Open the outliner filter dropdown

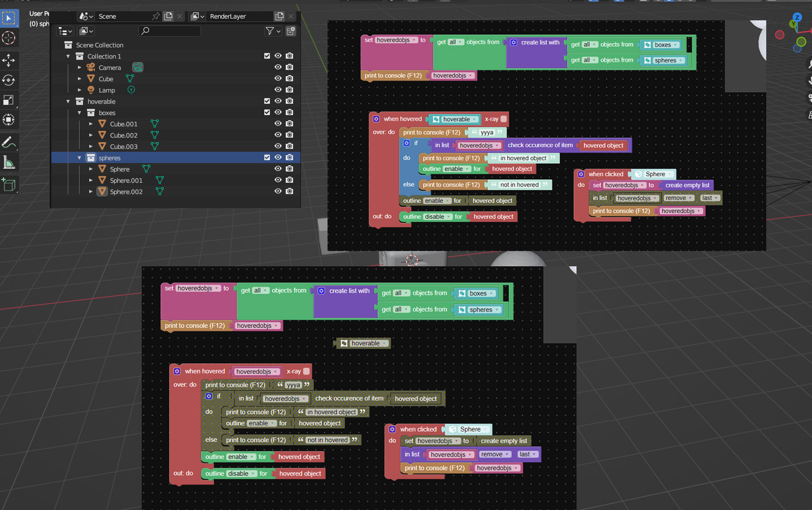(273, 31)
